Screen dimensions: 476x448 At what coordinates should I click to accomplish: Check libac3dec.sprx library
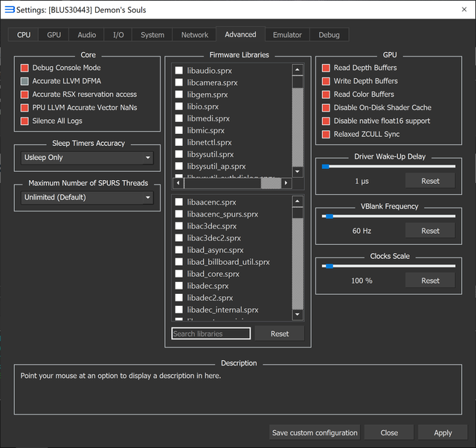pos(179,226)
